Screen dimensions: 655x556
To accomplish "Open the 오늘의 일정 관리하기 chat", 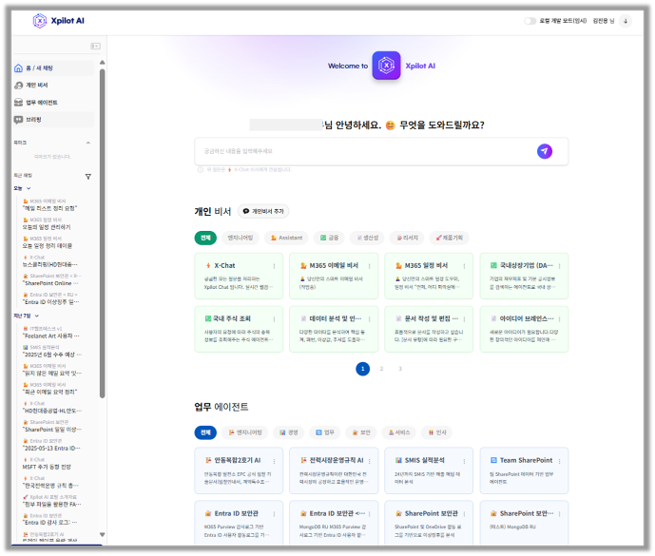I will click(x=47, y=227).
